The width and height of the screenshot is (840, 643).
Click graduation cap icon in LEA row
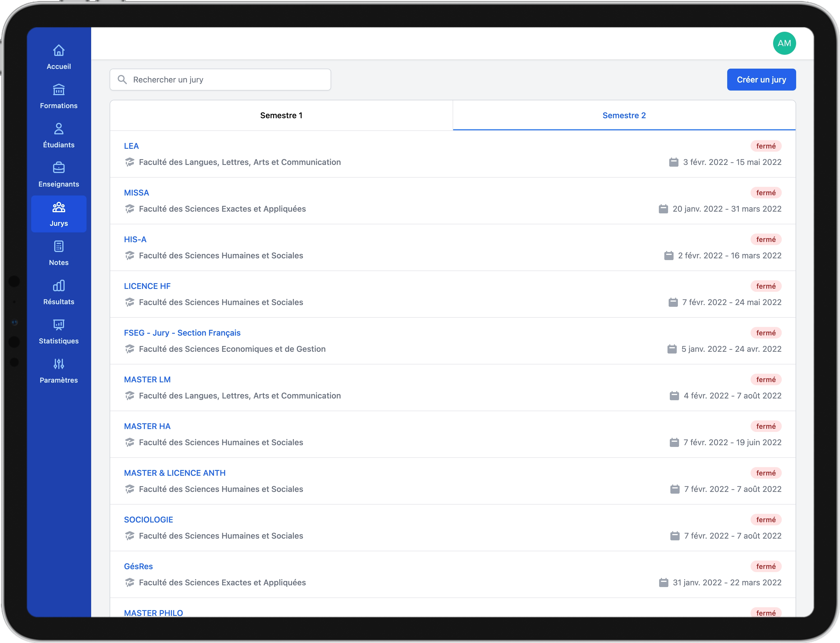point(130,162)
